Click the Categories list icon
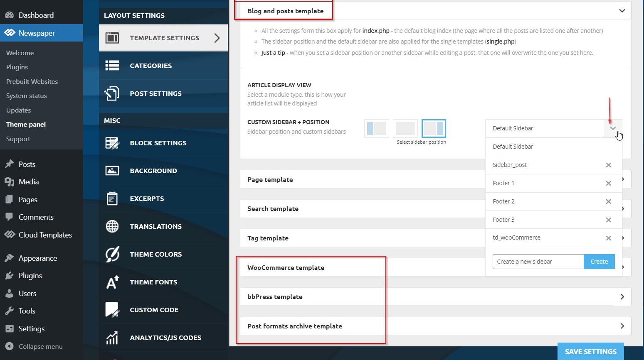This screenshot has width=644, height=360. click(112, 66)
